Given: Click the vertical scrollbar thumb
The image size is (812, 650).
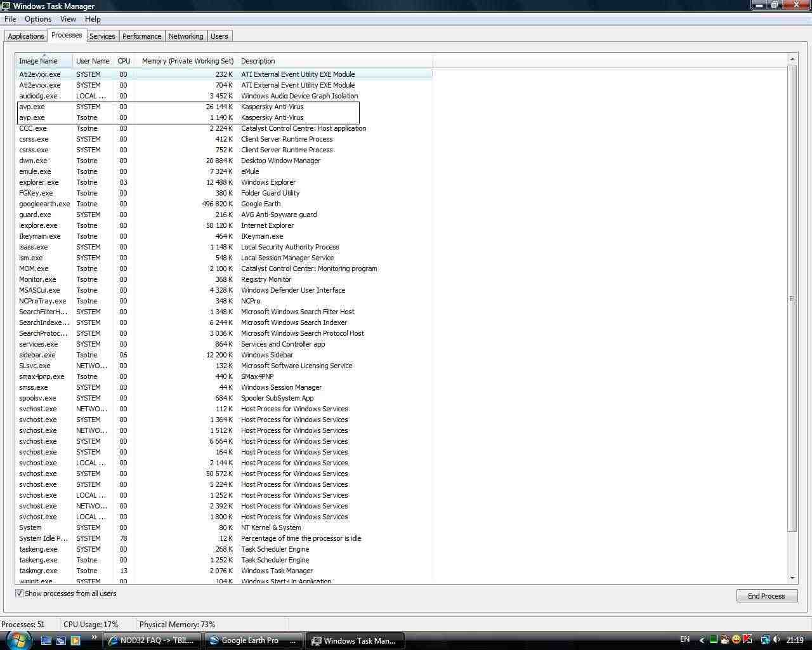Looking at the screenshot, I should click(x=792, y=298).
